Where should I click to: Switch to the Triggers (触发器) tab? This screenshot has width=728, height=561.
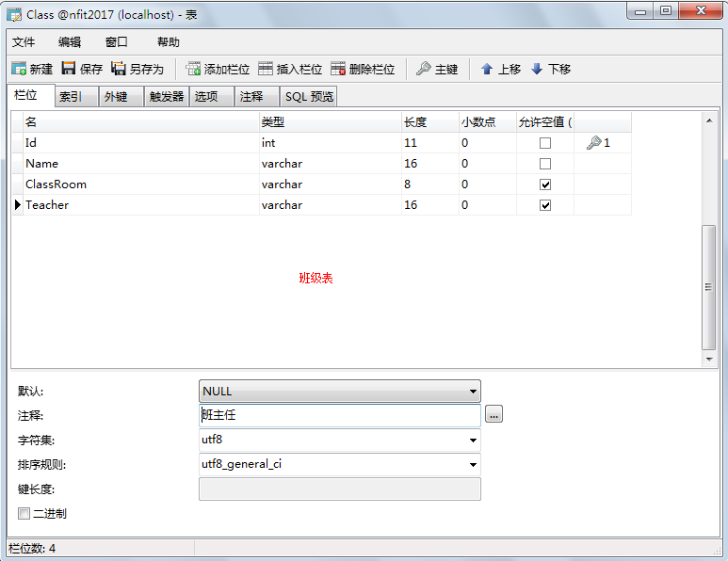(x=167, y=97)
